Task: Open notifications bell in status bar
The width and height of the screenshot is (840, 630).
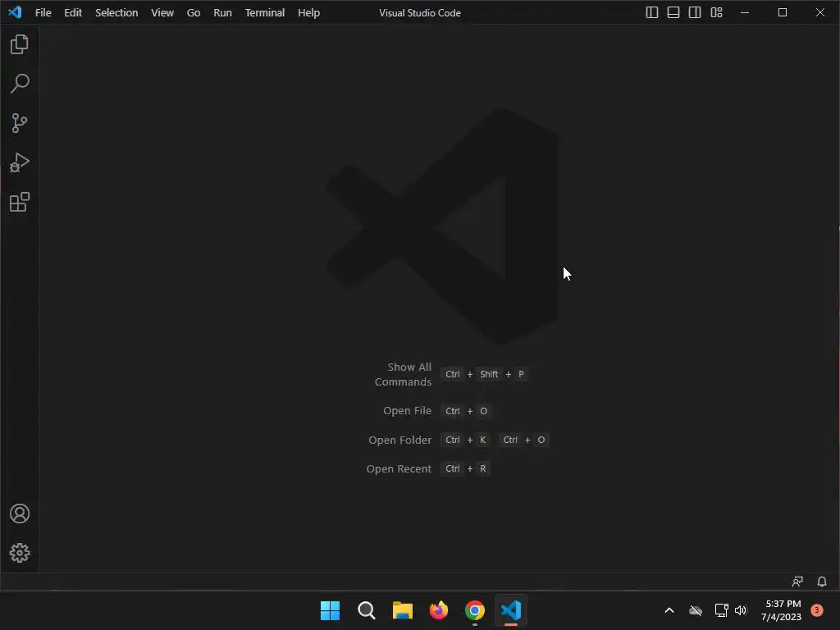Action: click(x=822, y=582)
